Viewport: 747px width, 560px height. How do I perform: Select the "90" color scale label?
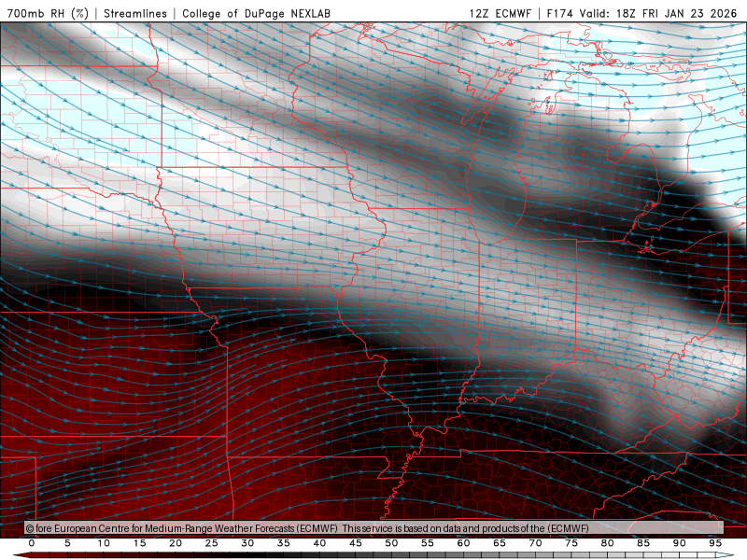679,543
